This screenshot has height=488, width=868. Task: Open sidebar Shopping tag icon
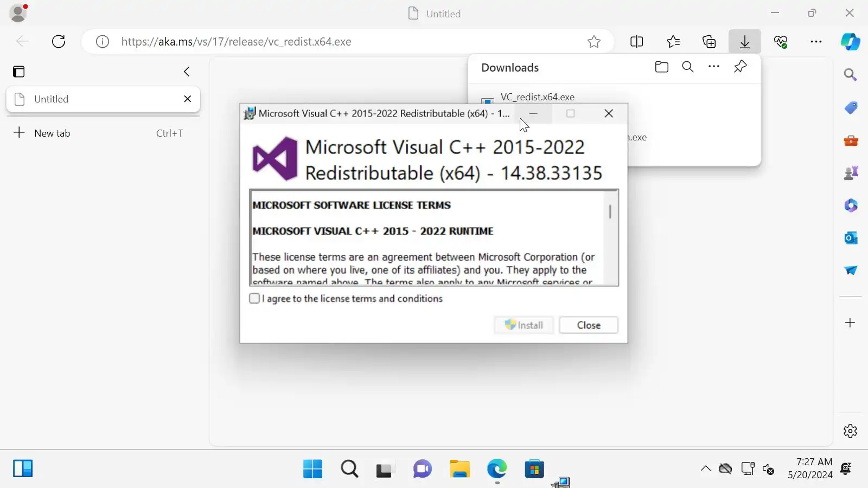(851, 108)
